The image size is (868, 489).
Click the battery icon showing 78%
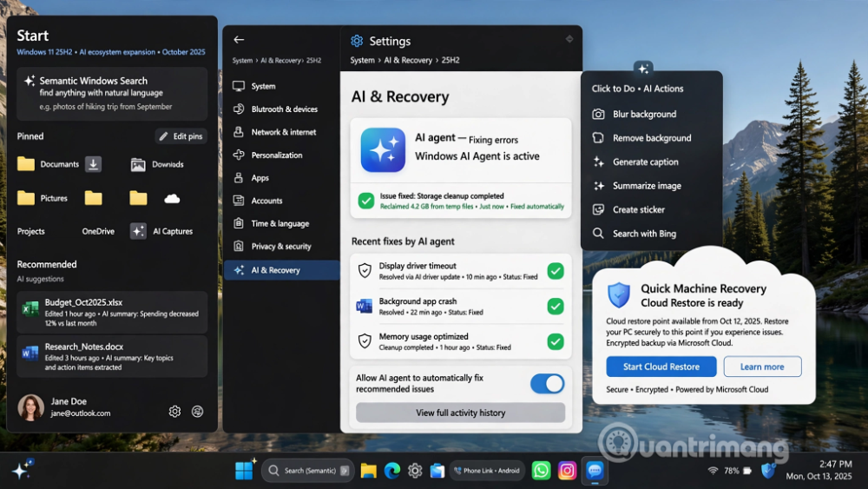(747, 471)
